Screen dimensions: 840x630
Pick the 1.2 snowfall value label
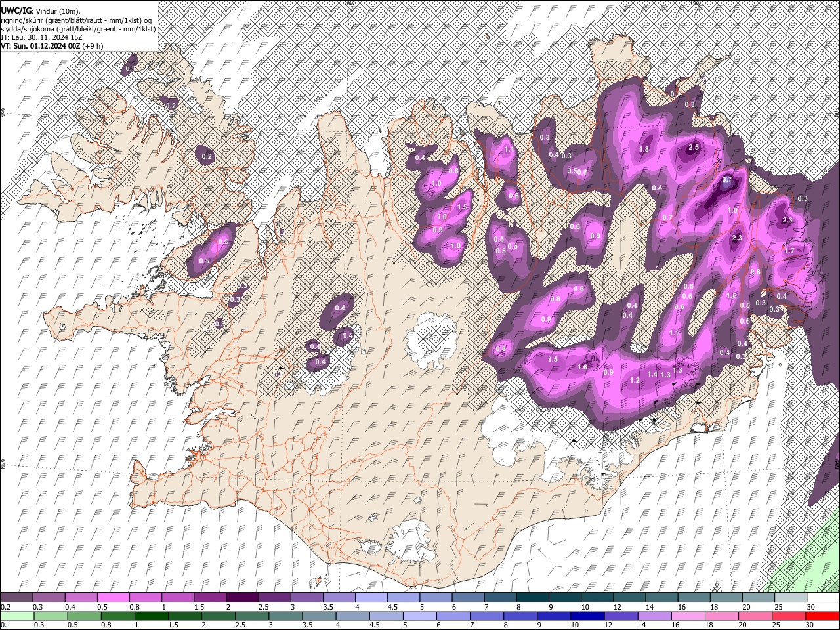point(635,381)
